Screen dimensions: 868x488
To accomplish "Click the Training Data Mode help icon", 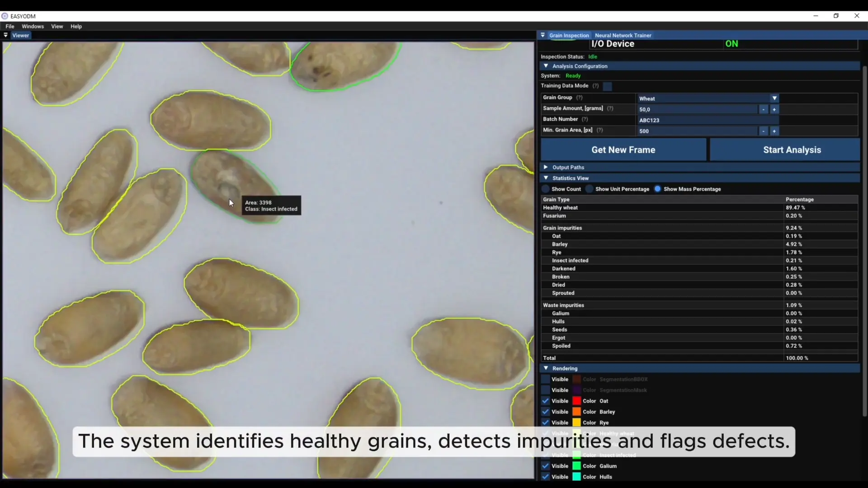I will (x=595, y=86).
